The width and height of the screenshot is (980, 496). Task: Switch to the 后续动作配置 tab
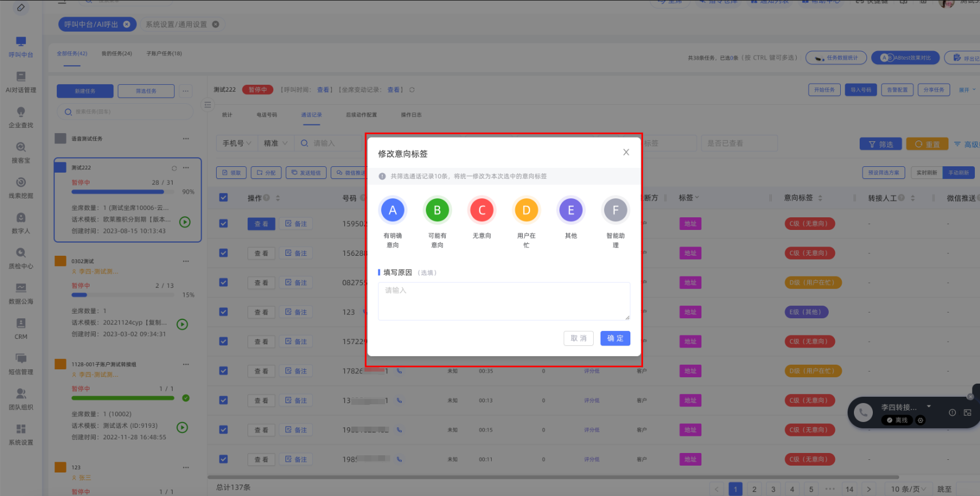click(361, 115)
